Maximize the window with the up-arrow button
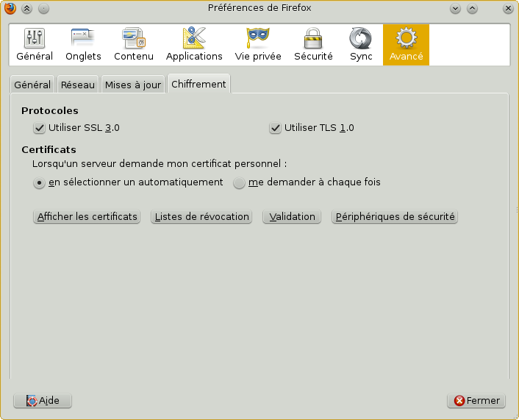 click(473, 8)
